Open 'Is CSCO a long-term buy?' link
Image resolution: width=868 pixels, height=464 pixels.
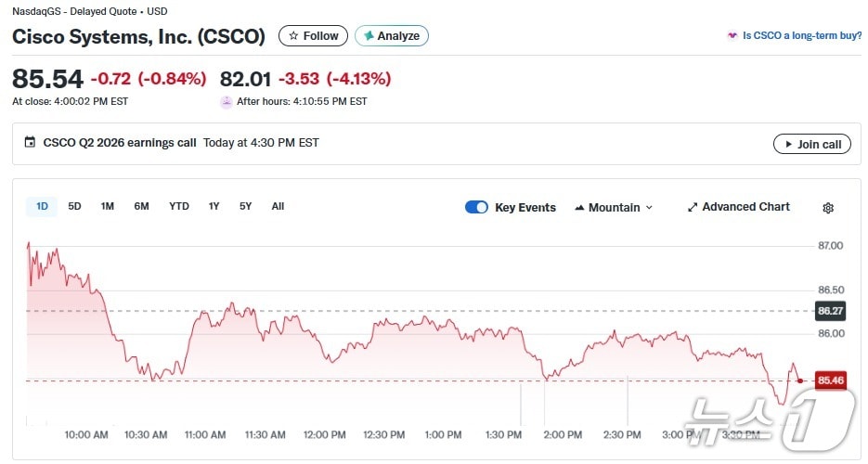click(801, 36)
